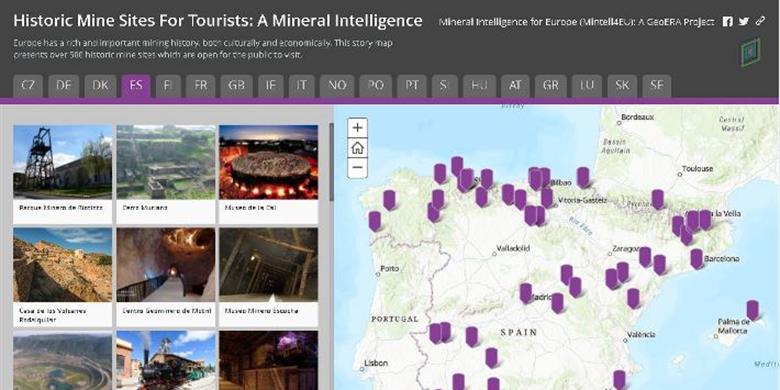Image resolution: width=780 pixels, height=390 pixels.
Task: Switch to the GB tab
Action: coord(236,86)
